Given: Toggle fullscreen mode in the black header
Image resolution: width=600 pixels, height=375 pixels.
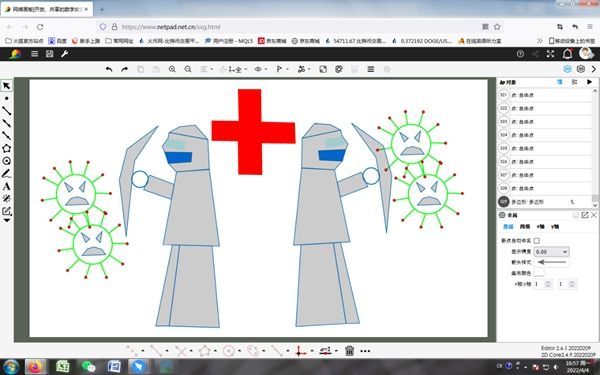Looking at the screenshot, I should coord(550,54).
